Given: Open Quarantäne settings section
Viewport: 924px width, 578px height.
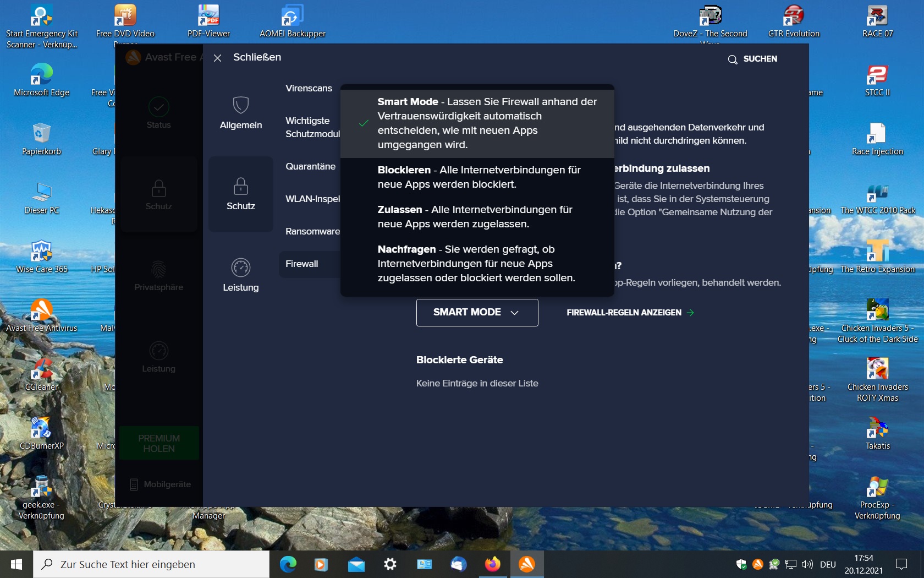Looking at the screenshot, I should (x=310, y=166).
